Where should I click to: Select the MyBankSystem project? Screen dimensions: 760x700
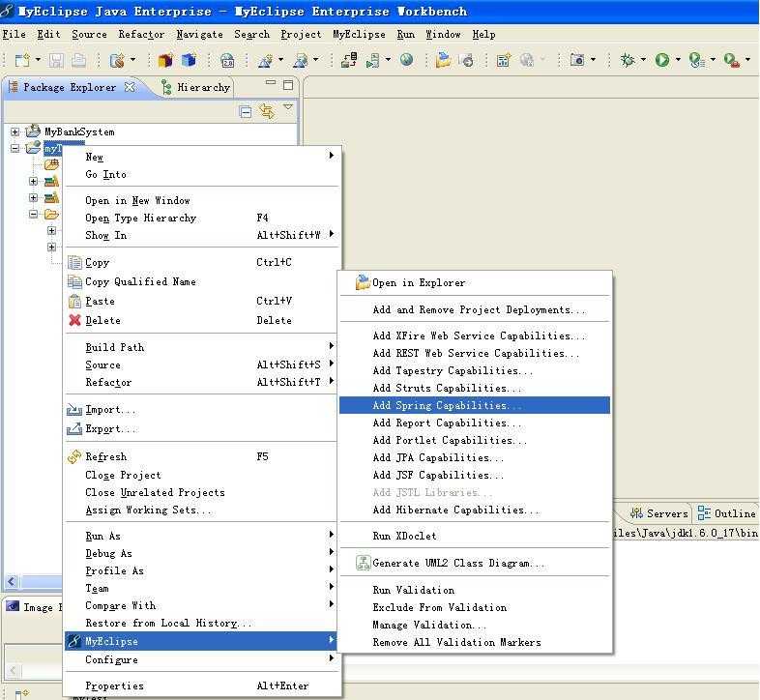pyautogui.click(x=79, y=131)
